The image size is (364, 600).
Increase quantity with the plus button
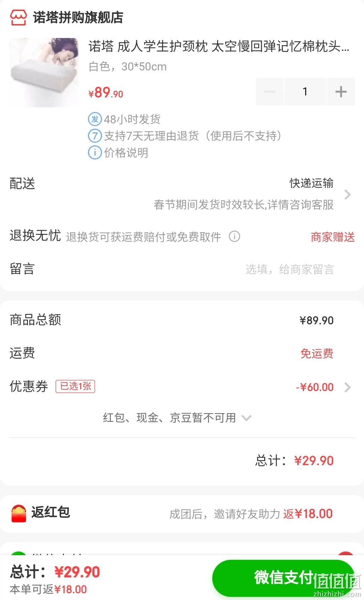click(x=341, y=92)
